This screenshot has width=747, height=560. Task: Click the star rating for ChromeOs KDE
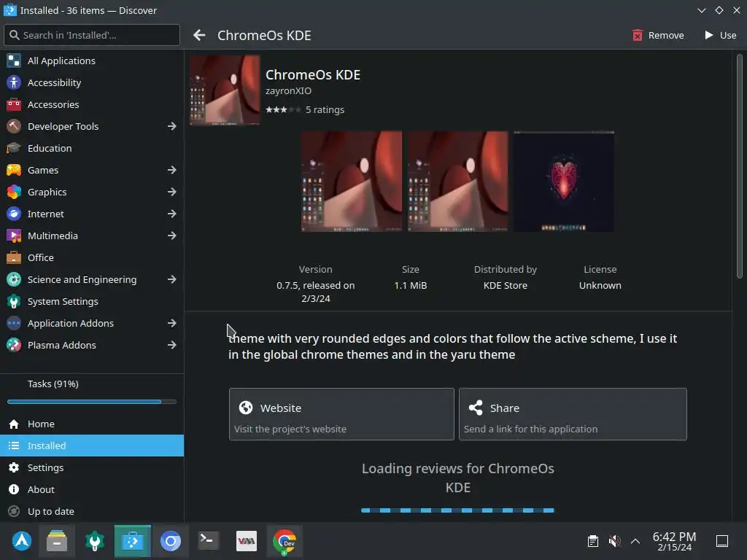coord(283,109)
